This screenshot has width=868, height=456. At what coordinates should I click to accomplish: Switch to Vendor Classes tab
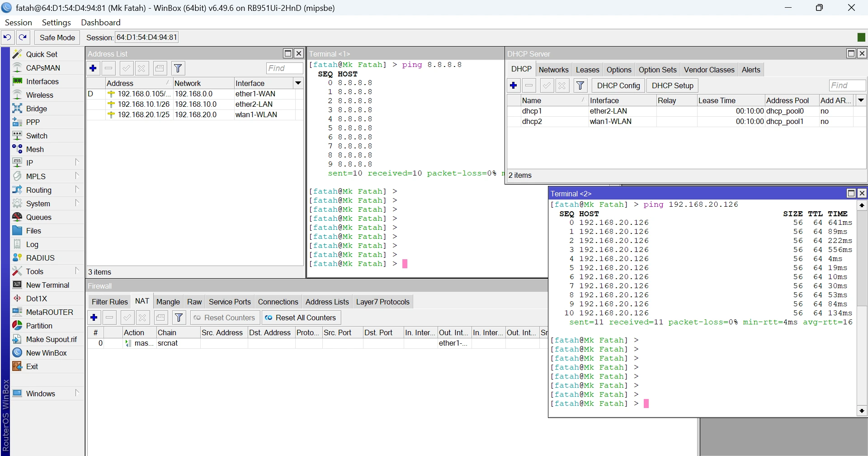(709, 70)
